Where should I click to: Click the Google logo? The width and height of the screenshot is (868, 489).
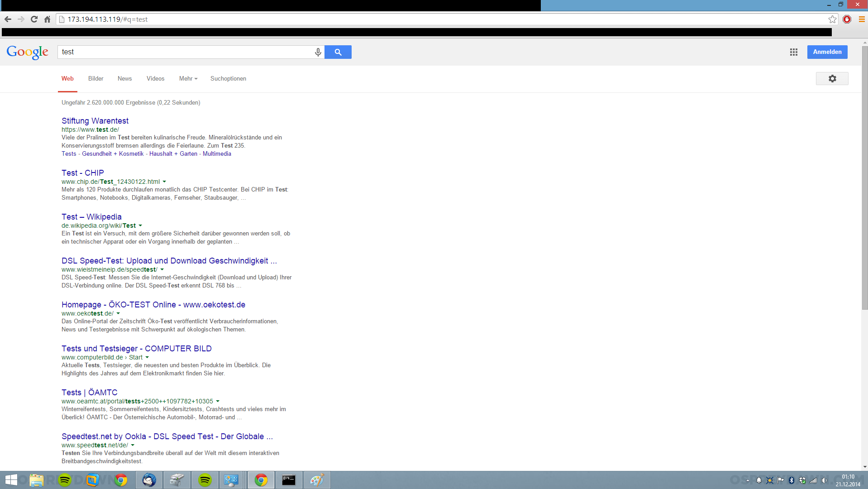[27, 53]
